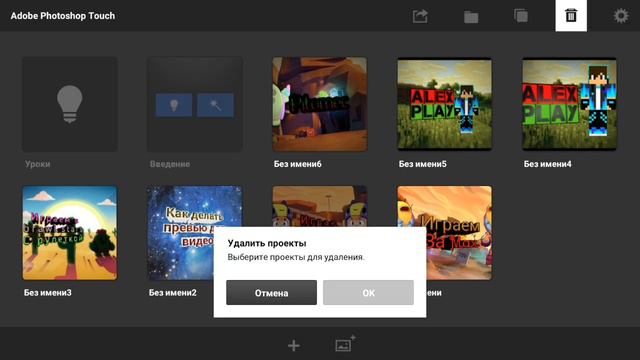Click the Без имени3 label
640x360 pixels.
coord(48,293)
